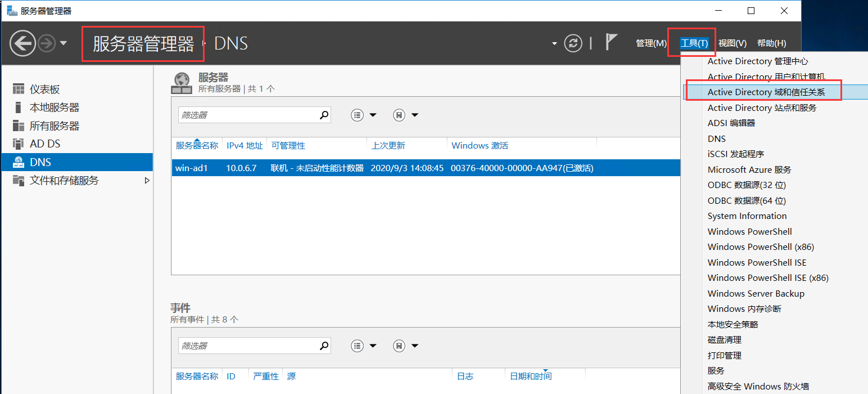Viewport: 868px width, 394px height.
Task: Open the notifications flag icon
Action: [609, 43]
